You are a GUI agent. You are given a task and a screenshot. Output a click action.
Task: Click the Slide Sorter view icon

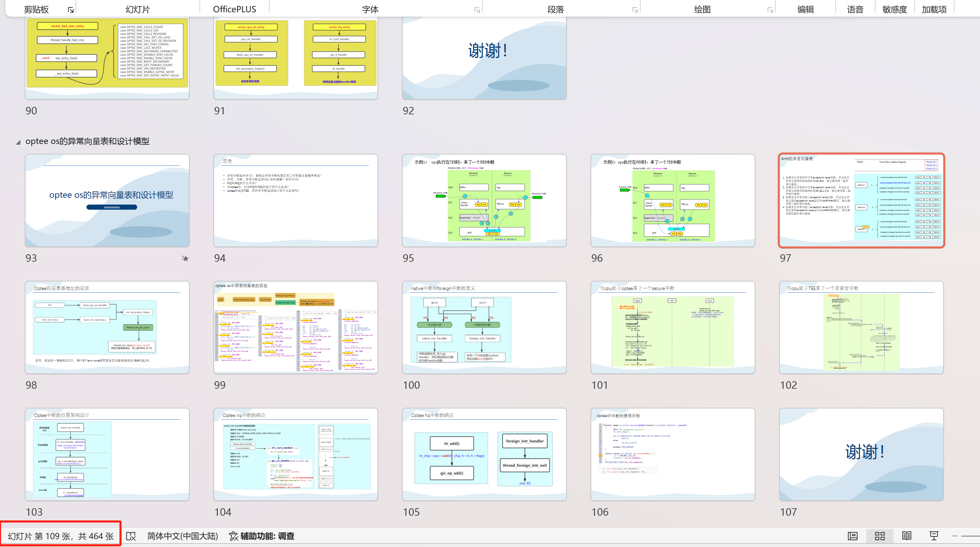pos(880,536)
